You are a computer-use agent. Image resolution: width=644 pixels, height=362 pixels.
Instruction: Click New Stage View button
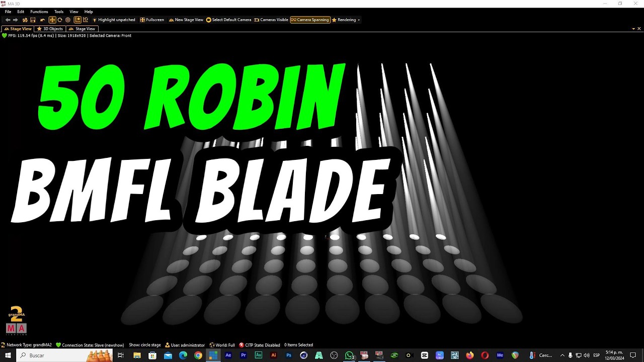click(x=186, y=20)
